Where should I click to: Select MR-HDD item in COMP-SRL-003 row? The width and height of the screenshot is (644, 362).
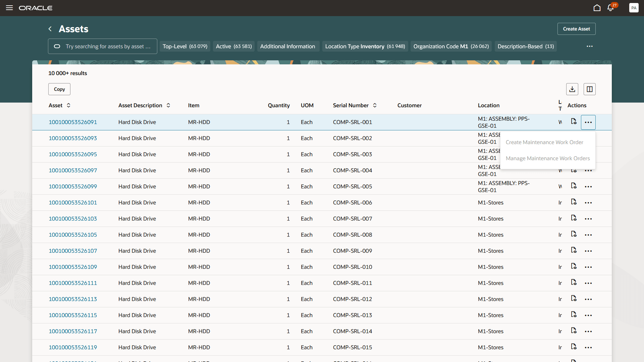(199, 154)
